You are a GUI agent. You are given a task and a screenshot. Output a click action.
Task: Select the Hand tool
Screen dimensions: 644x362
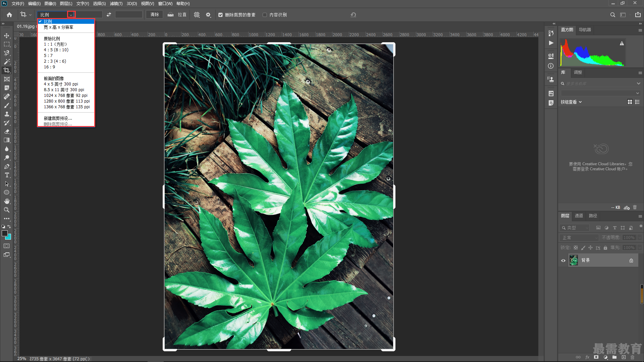(x=7, y=201)
